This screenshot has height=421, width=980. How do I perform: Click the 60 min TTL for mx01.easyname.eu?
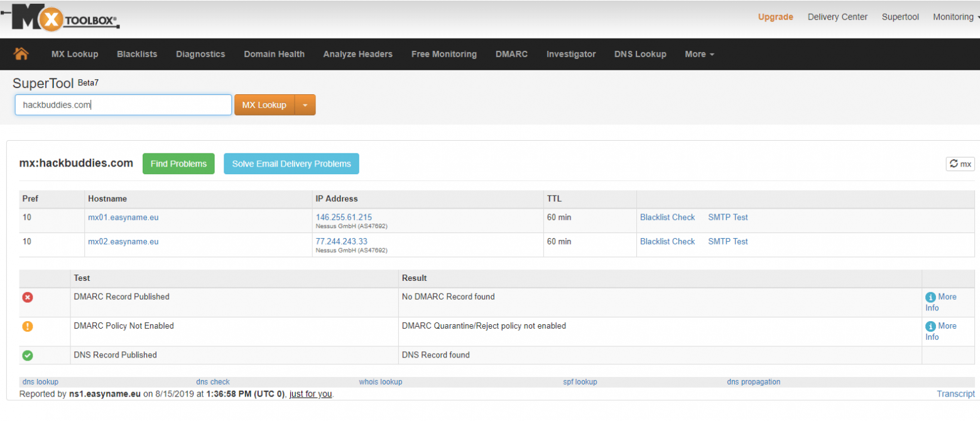[x=559, y=217]
